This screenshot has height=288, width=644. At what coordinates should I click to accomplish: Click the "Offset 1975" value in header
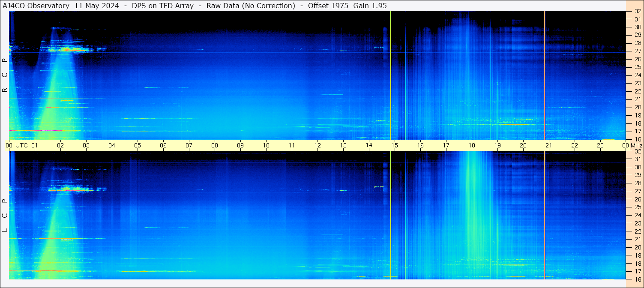point(328,6)
